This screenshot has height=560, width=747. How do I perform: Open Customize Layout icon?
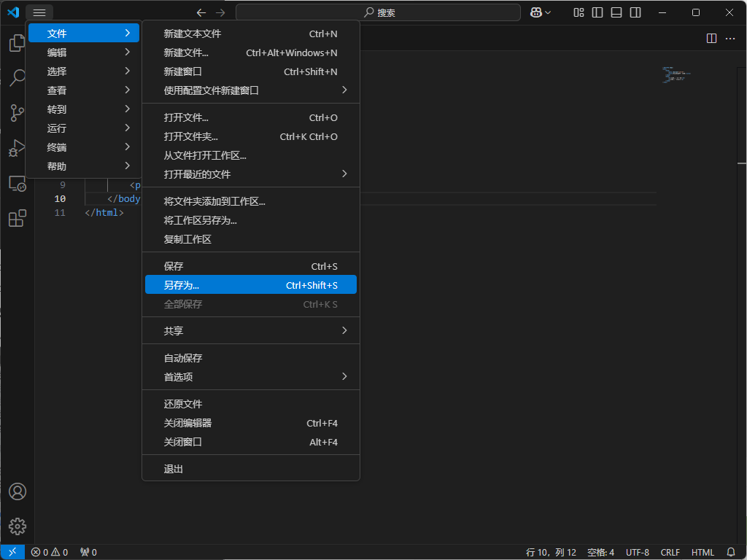(x=578, y=13)
